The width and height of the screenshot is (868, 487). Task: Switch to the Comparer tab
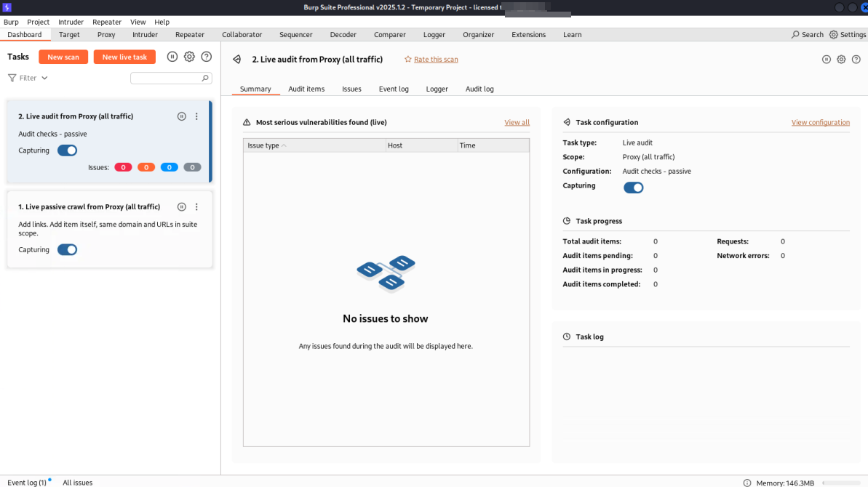(x=390, y=34)
